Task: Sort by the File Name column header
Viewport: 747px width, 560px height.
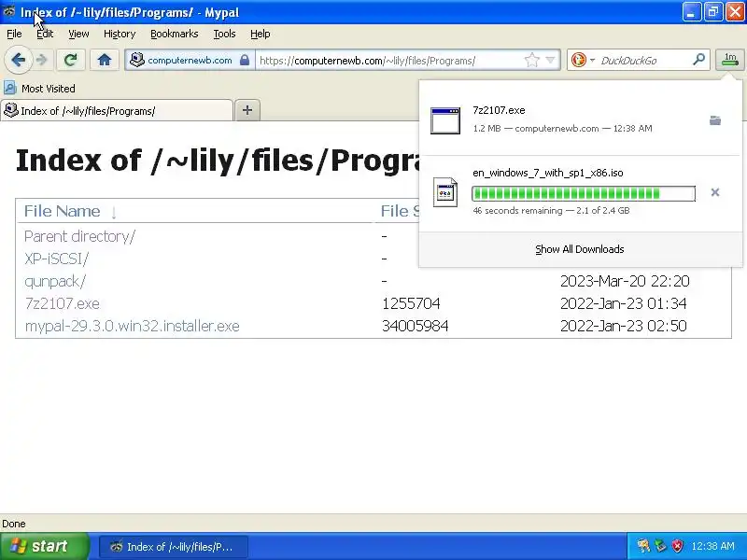Action: pyautogui.click(x=62, y=211)
